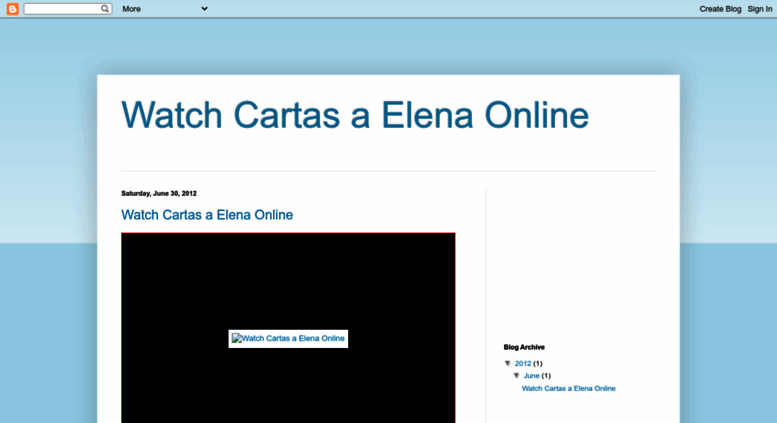Collapse the June archive triangle

coord(516,375)
